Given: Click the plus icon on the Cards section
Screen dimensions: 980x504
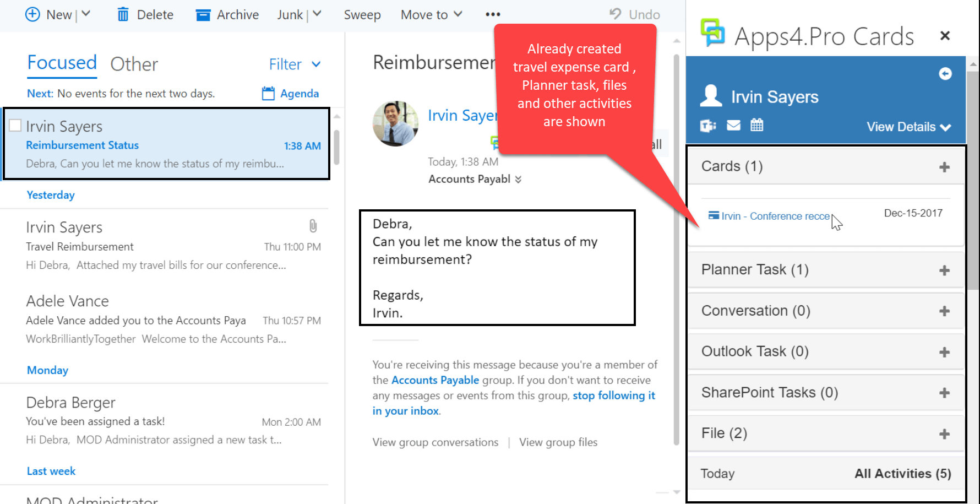Looking at the screenshot, I should pos(944,167).
